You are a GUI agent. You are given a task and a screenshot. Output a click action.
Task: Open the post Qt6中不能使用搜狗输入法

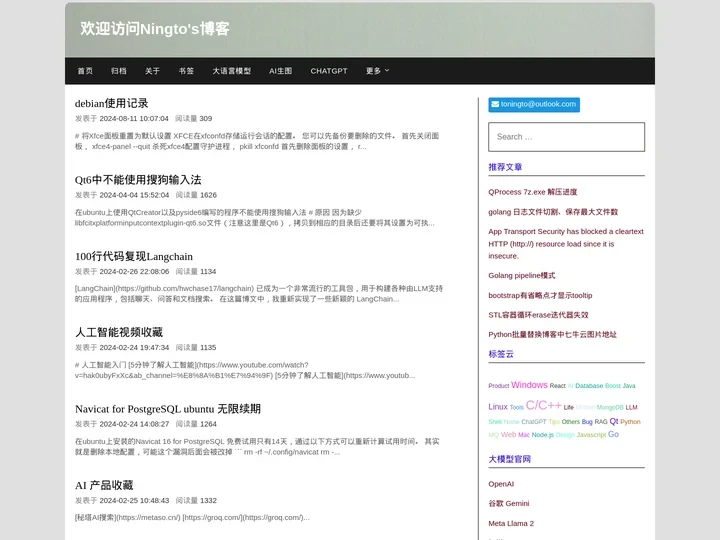(x=138, y=180)
